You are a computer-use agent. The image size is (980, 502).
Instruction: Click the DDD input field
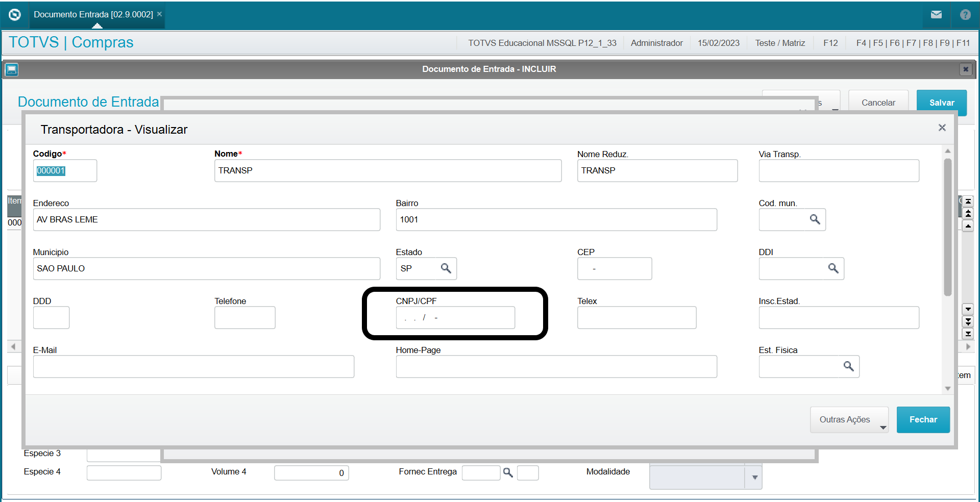tap(51, 317)
